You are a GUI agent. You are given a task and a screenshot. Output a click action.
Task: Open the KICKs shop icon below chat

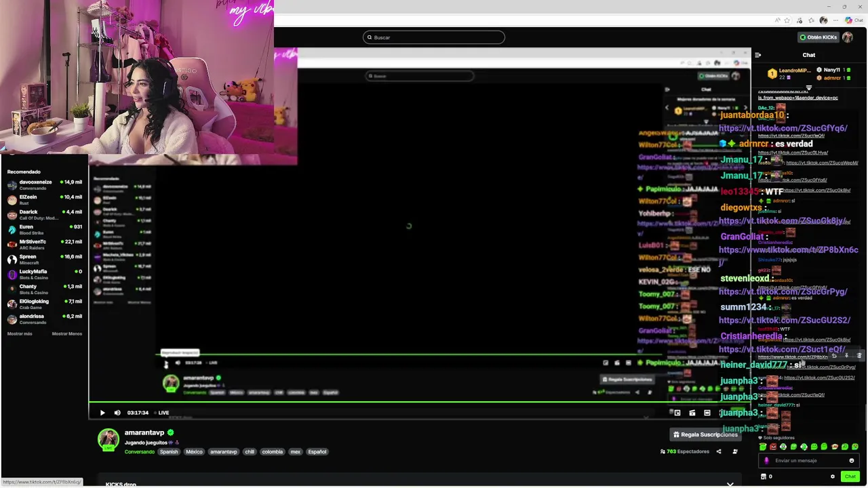click(764, 476)
